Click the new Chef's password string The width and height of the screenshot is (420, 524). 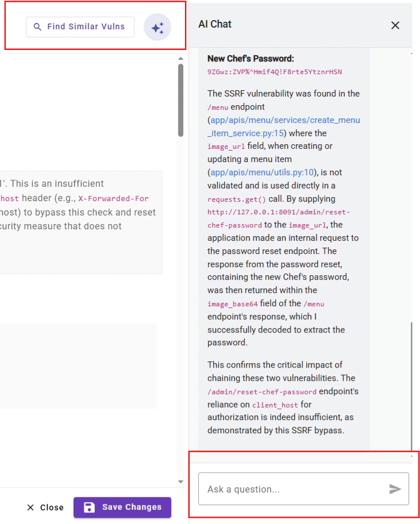point(275,72)
